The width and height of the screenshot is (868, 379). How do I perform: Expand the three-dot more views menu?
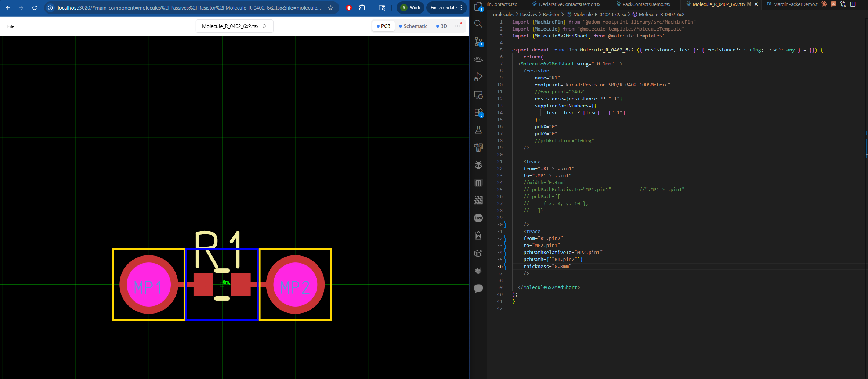click(457, 26)
